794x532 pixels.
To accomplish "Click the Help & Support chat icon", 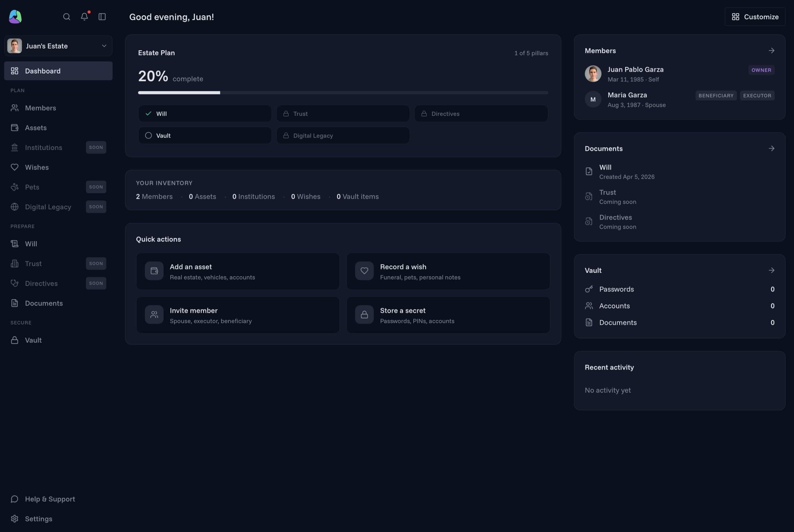I will click(14, 499).
